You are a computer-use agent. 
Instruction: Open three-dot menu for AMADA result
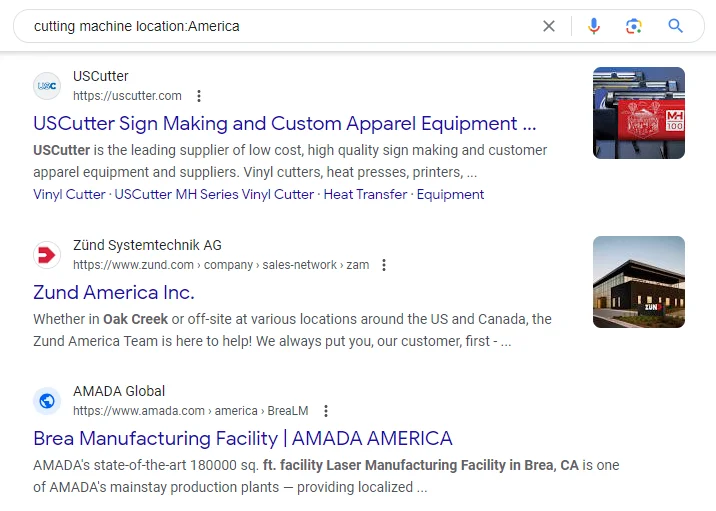point(326,411)
